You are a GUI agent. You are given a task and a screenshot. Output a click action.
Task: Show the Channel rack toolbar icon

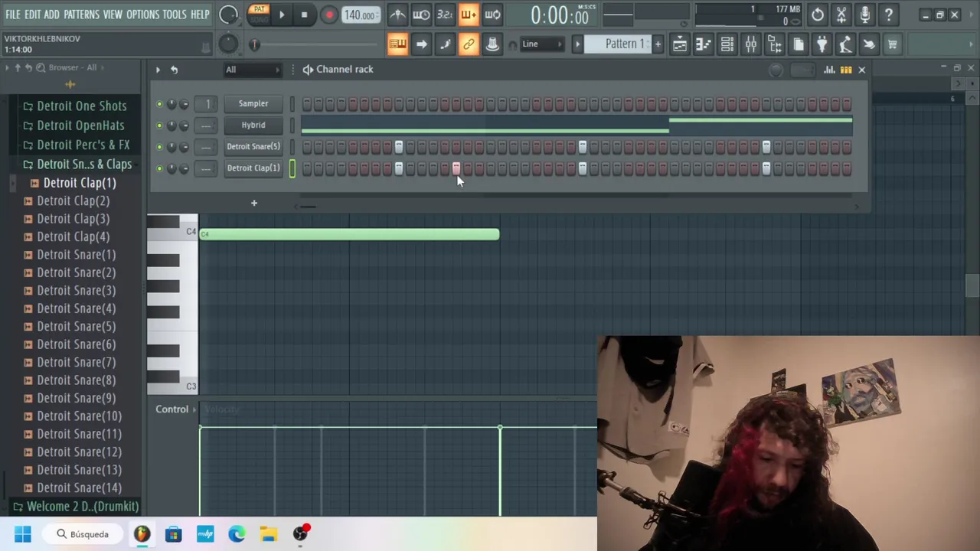coord(727,44)
